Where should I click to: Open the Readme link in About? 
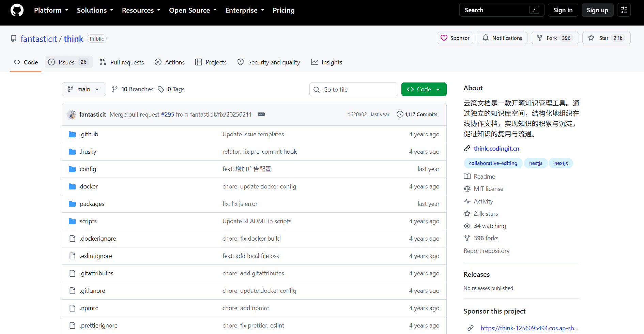pyautogui.click(x=479, y=177)
